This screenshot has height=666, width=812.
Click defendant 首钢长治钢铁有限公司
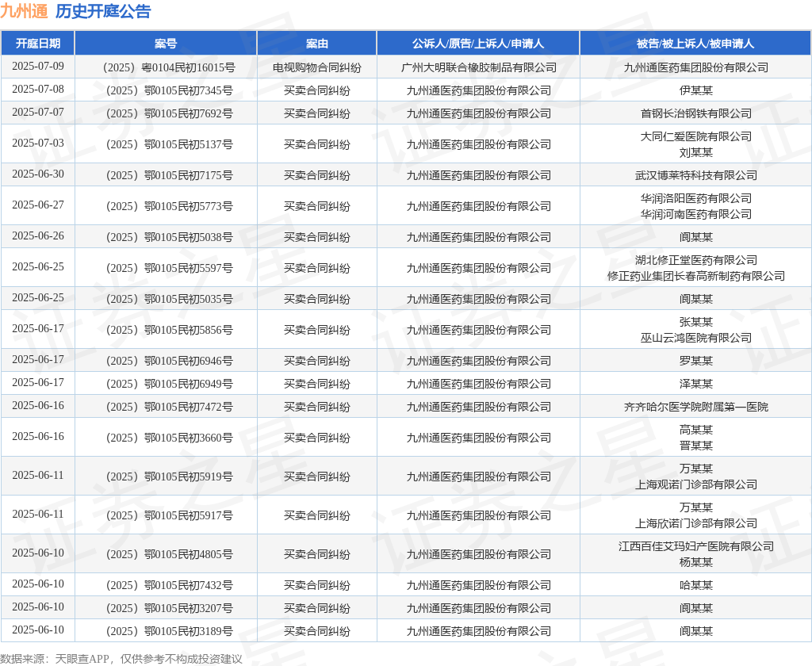click(696, 113)
